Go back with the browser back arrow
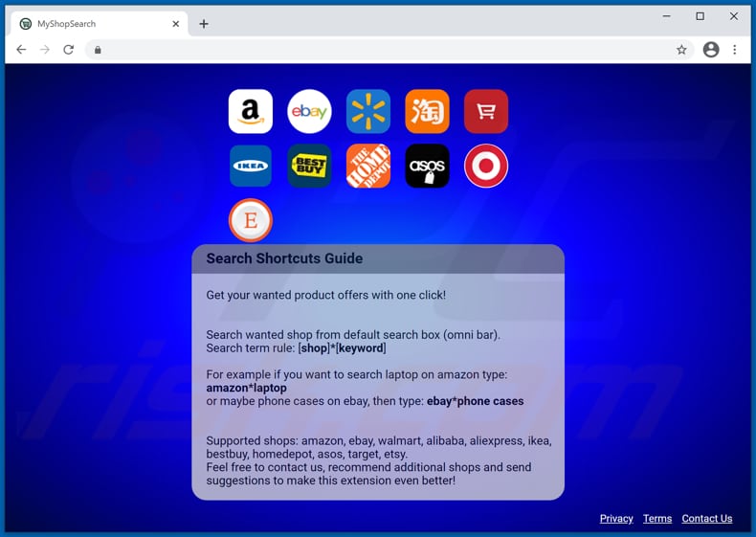The width and height of the screenshot is (756, 537). [x=21, y=49]
